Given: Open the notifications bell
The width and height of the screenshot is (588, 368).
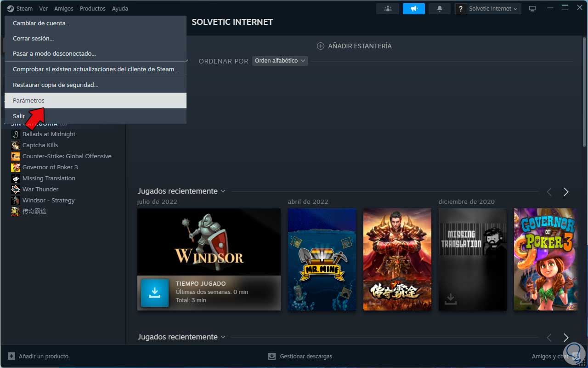Looking at the screenshot, I should 440,9.
